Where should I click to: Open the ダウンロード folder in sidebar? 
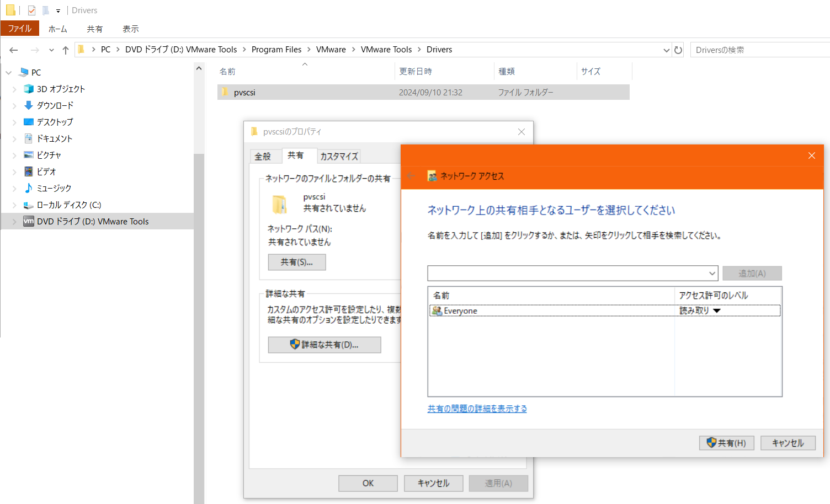point(55,105)
